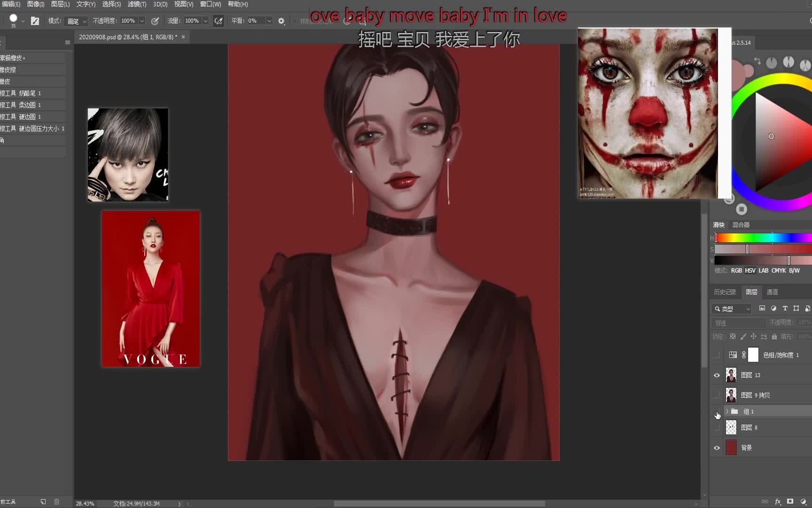Delete brush trash icon at bottom left
This screenshot has height=508, width=812.
point(56,502)
